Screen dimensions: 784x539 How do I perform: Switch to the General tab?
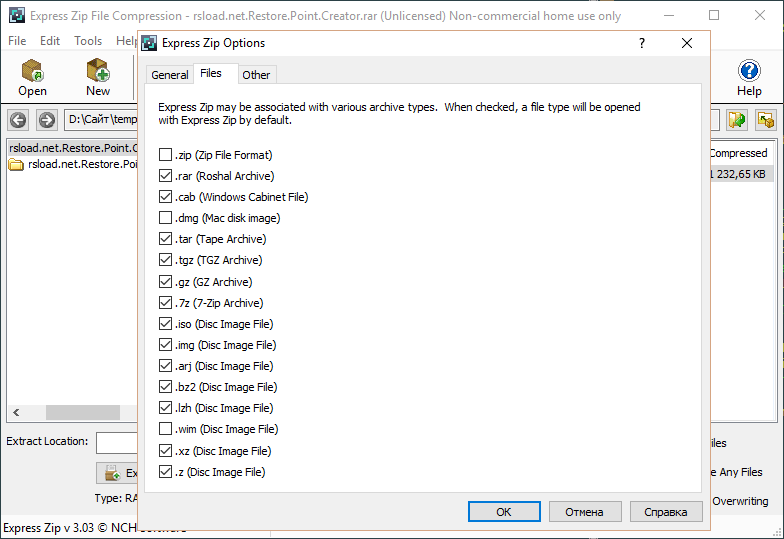[x=170, y=75]
